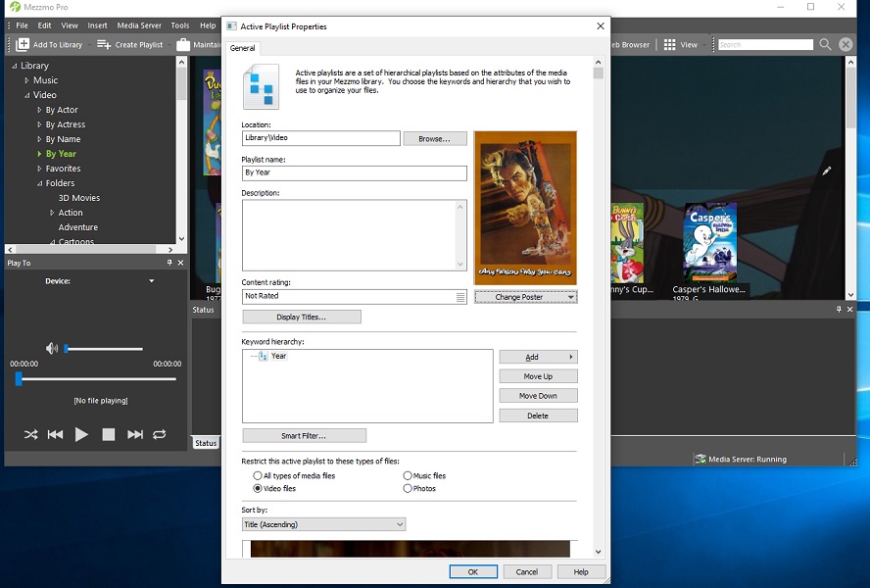Click the Media Server Running status icon
Image resolution: width=870 pixels, height=588 pixels.
click(701, 459)
